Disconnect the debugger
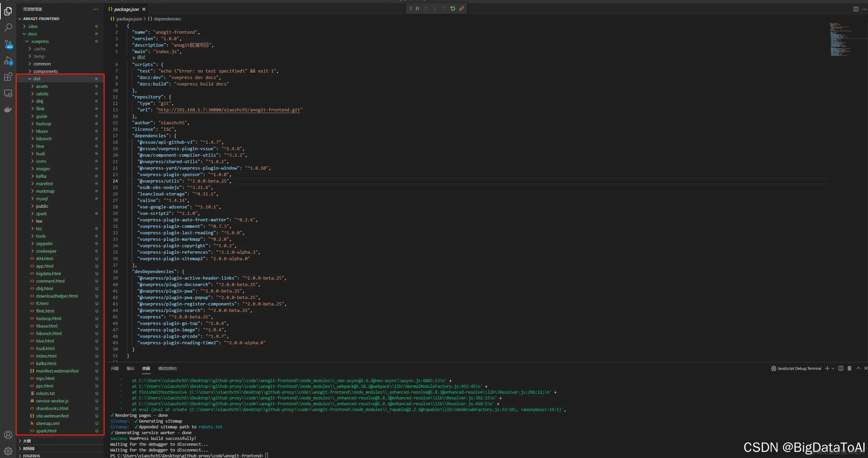This screenshot has height=458, width=868. click(461, 9)
